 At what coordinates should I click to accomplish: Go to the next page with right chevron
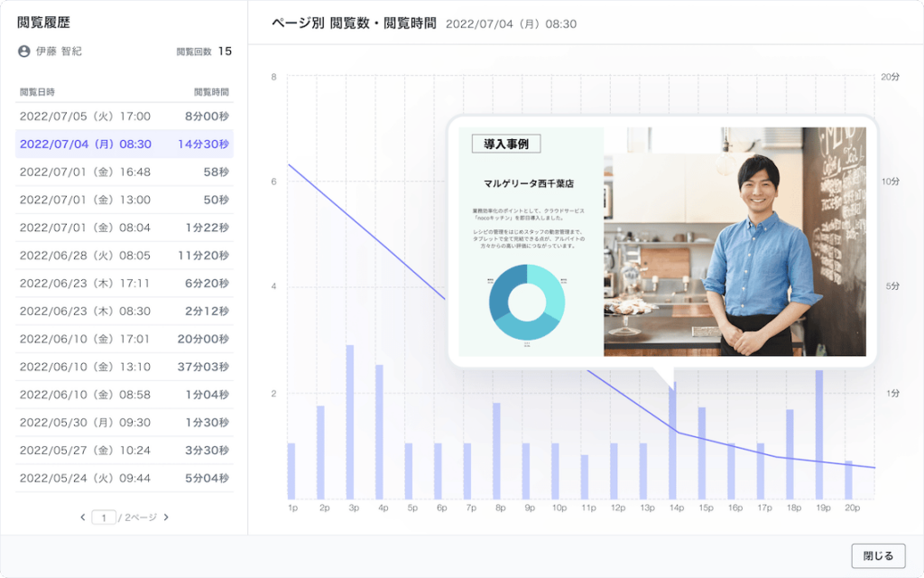[166, 517]
